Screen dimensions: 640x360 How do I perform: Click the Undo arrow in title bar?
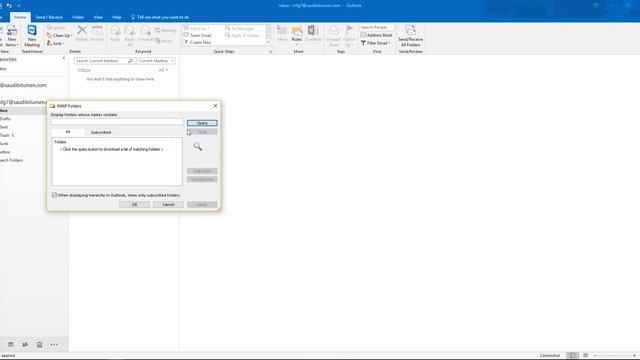point(9,6)
